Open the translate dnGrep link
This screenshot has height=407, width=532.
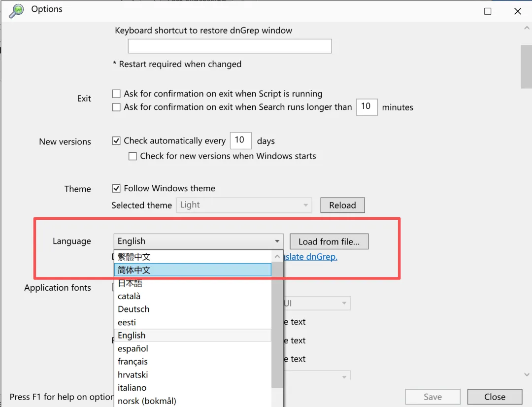point(310,257)
